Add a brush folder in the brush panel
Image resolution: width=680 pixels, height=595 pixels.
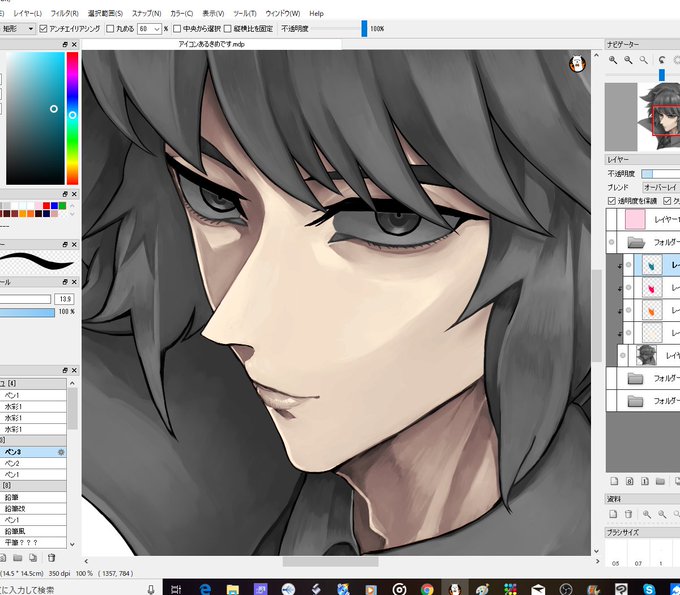coord(17,558)
